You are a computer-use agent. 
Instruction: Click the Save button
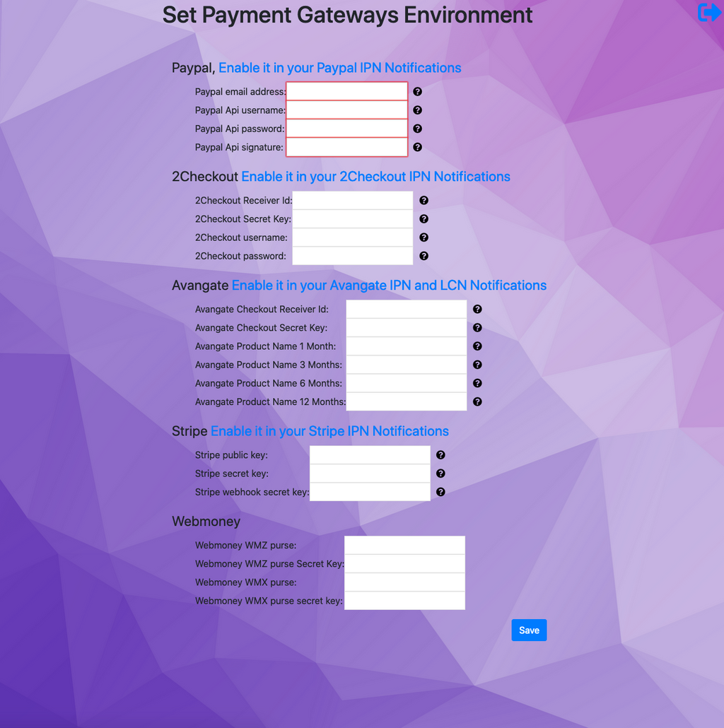point(529,630)
